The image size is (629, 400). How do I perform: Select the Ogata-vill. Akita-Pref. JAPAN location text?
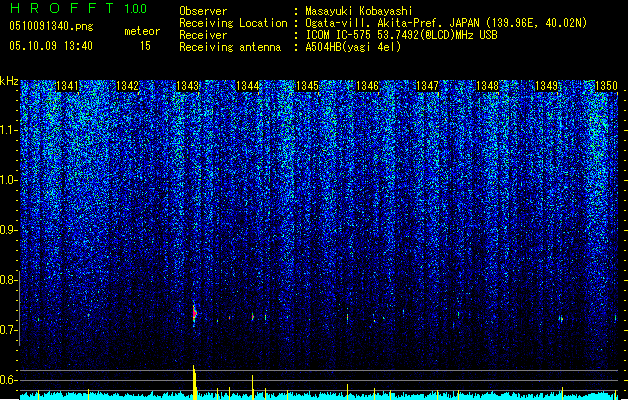click(446, 23)
